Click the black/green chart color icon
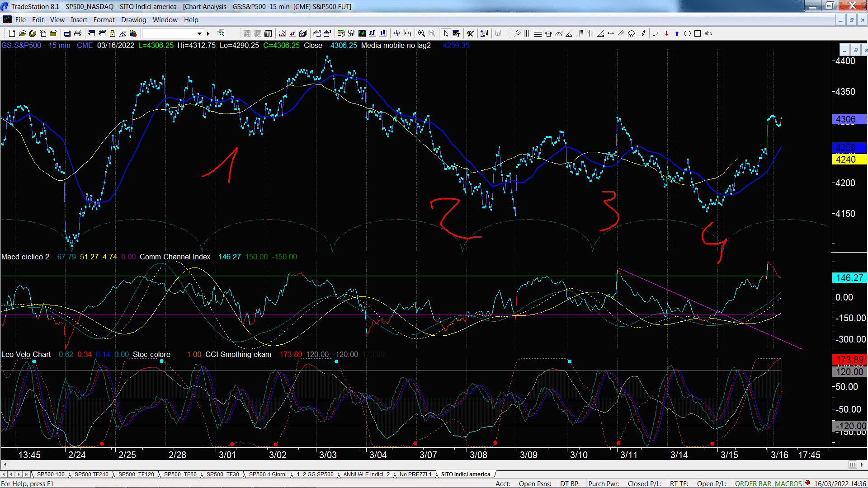868x488 pixels. click(x=362, y=33)
